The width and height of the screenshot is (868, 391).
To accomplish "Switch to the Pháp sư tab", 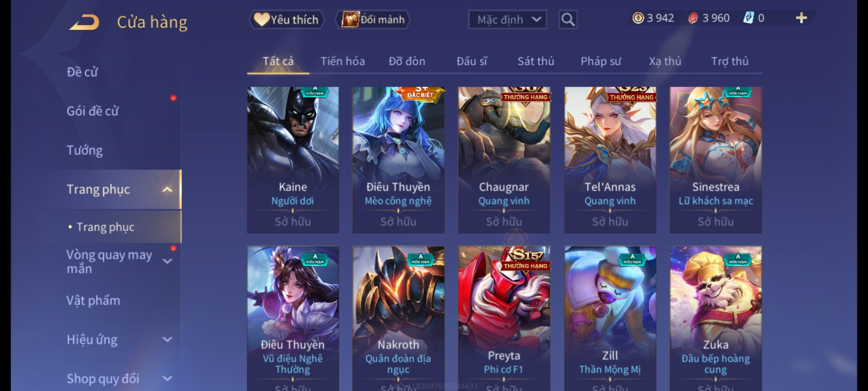I will pyautogui.click(x=601, y=61).
